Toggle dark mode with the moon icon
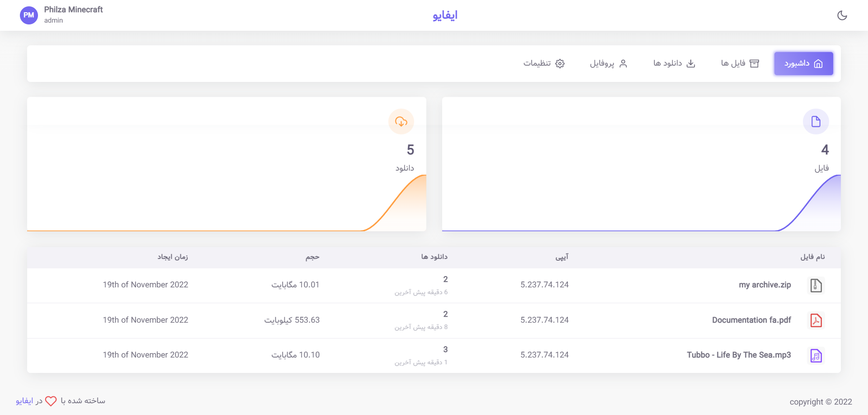The height and width of the screenshot is (415, 868). pyautogui.click(x=842, y=15)
